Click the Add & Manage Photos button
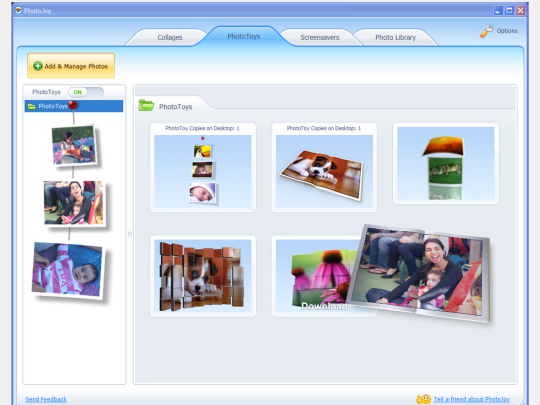This screenshot has height=405, width=540. pyautogui.click(x=71, y=66)
